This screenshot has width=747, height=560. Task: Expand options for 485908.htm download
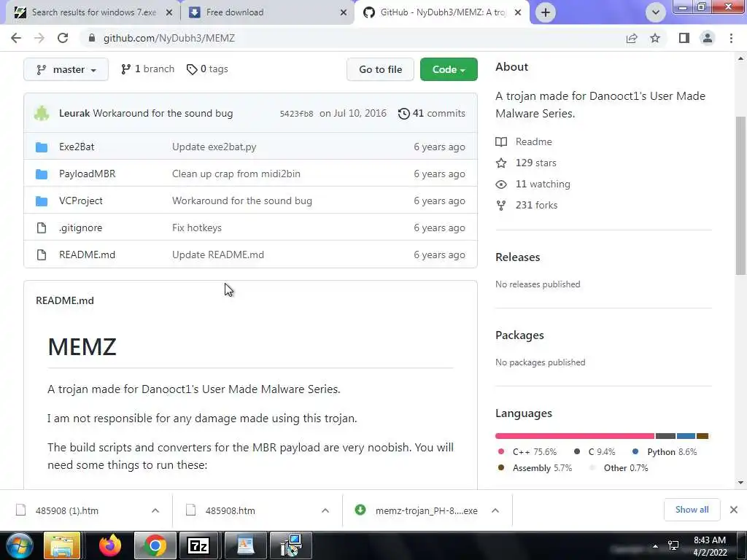point(325,510)
